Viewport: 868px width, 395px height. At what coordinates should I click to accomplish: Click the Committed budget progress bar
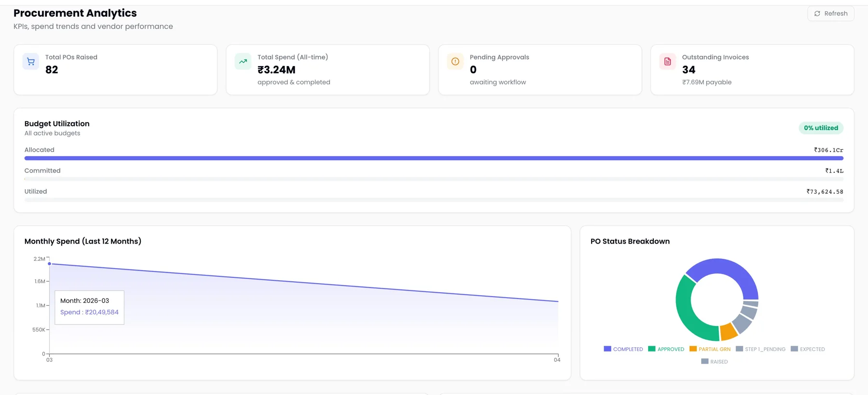point(434,179)
